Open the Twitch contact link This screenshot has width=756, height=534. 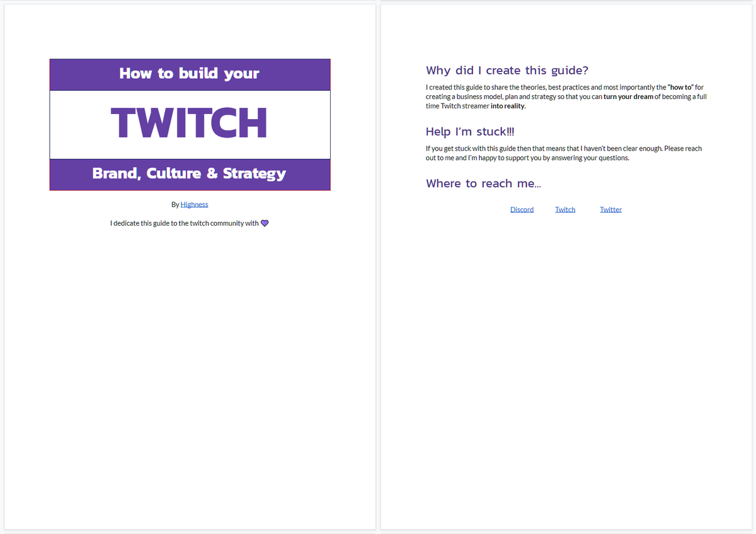pos(565,209)
